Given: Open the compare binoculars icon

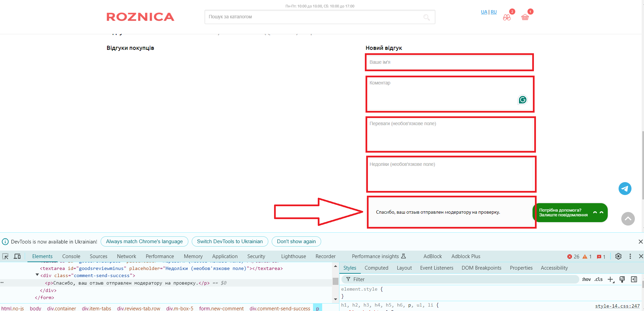Looking at the screenshot, I should coord(507,17).
